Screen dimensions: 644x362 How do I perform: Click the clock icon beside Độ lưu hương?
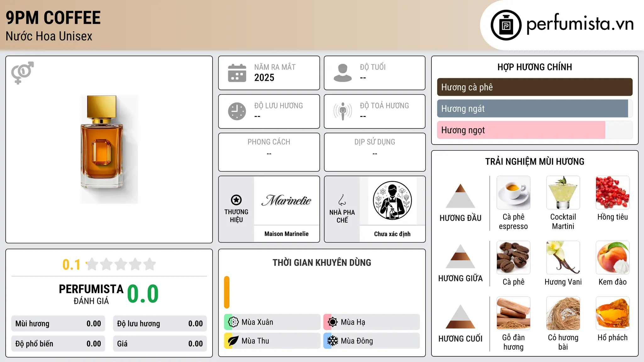click(237, 111)
